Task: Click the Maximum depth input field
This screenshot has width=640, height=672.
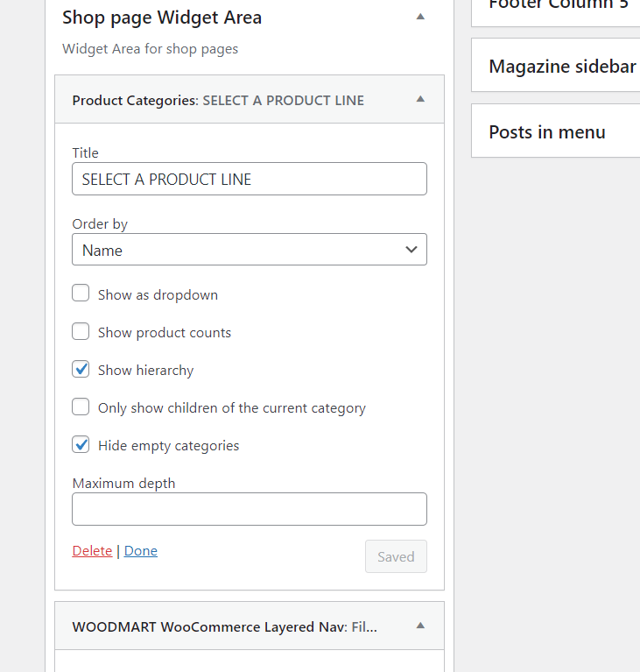Action: coord(249,509)
